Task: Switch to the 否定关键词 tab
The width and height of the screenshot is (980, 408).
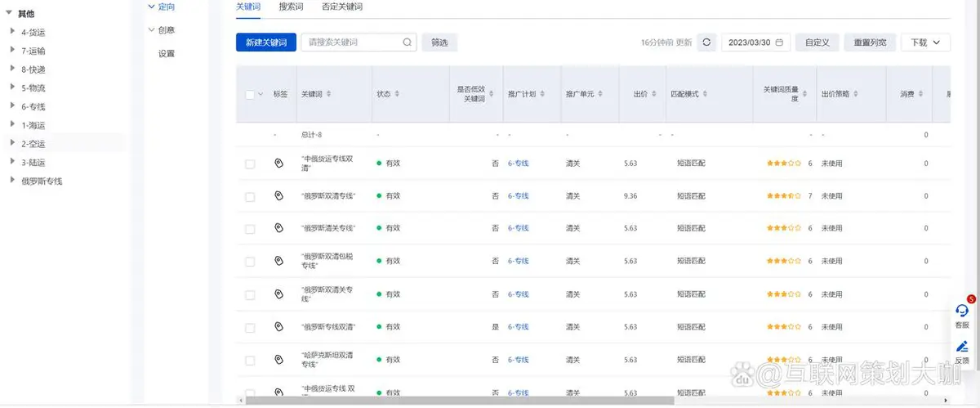Action: pos(342,7)
